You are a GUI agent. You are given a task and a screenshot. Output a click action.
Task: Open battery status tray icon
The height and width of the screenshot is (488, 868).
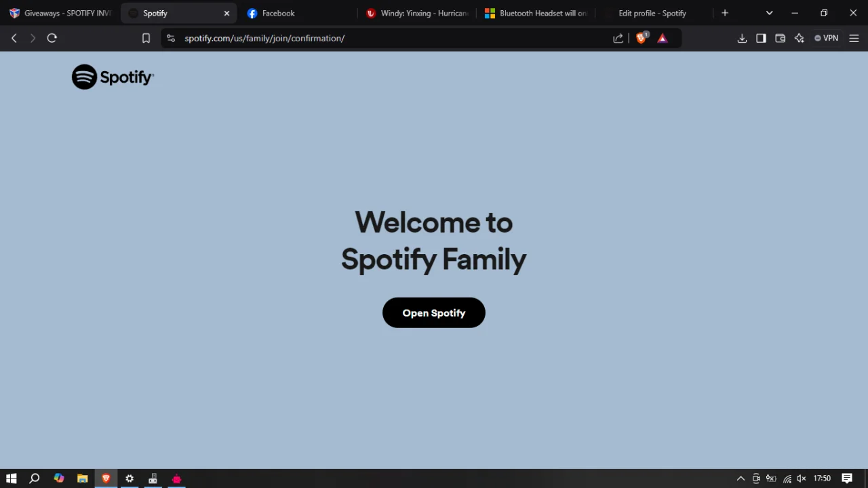[771, 479]
